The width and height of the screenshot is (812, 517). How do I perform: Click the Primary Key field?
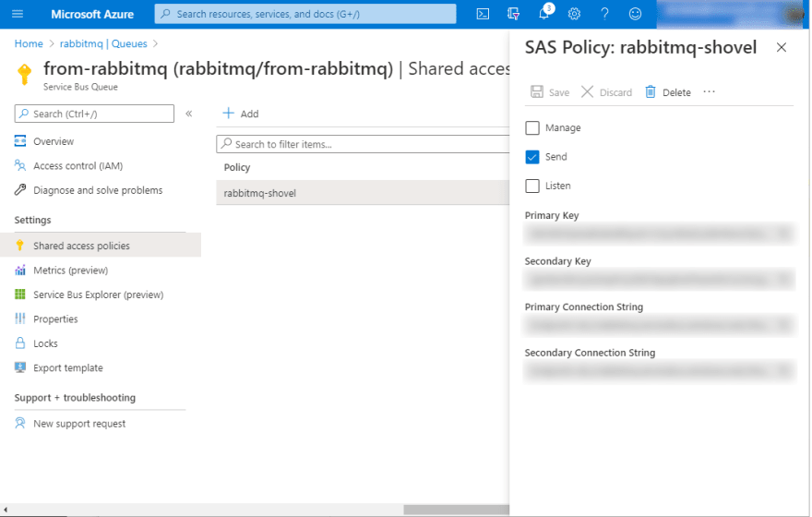tap(659, 234)
